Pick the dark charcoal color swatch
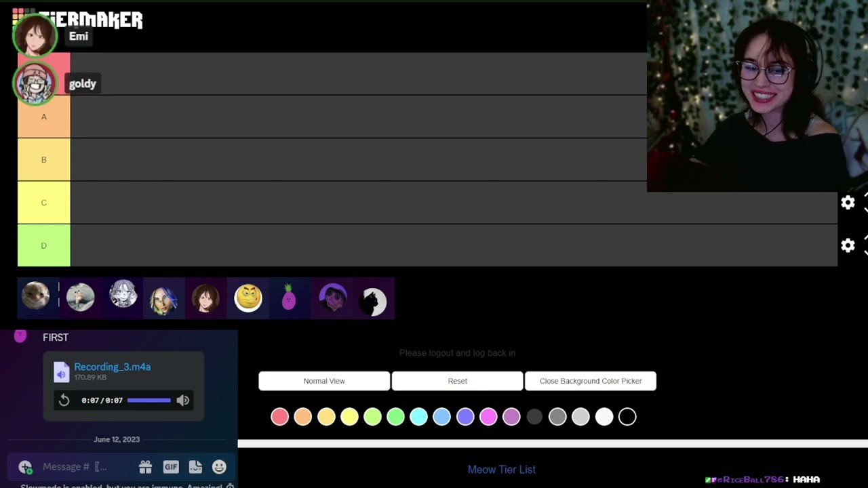Image resolution: width=868 pixels, height=488 pixels. point(534,417)
